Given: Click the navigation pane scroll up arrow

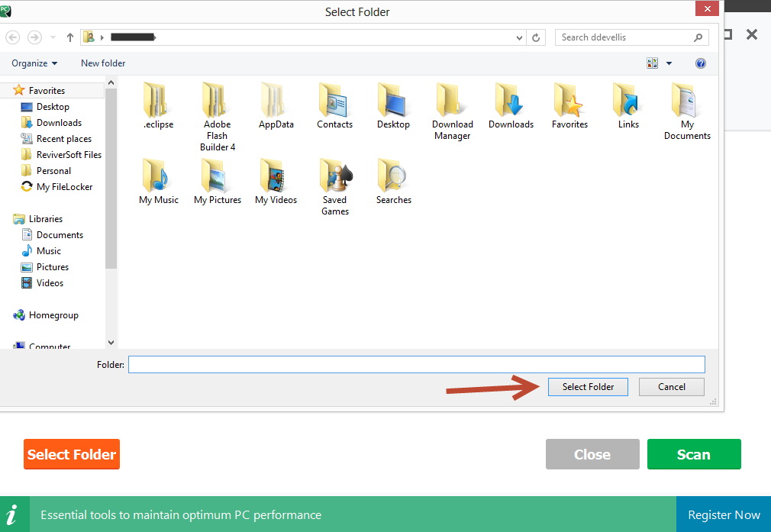Looking at the screenshot, I should pyautogui.click(x=111, y=82).
